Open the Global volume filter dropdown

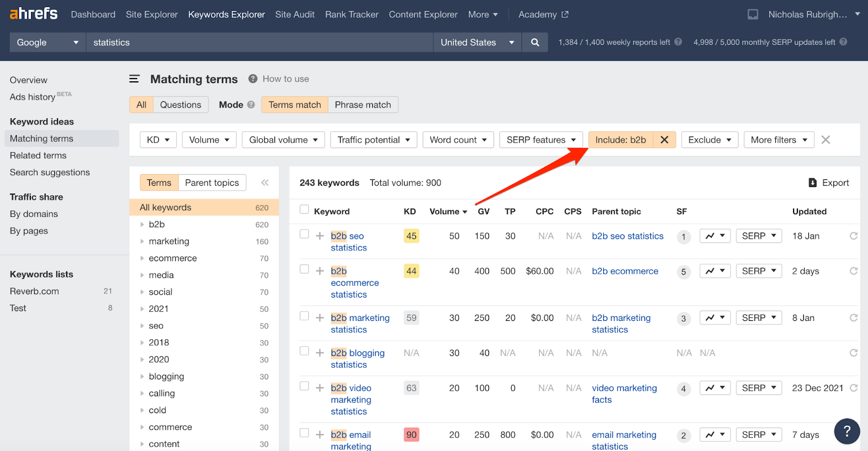284,140
